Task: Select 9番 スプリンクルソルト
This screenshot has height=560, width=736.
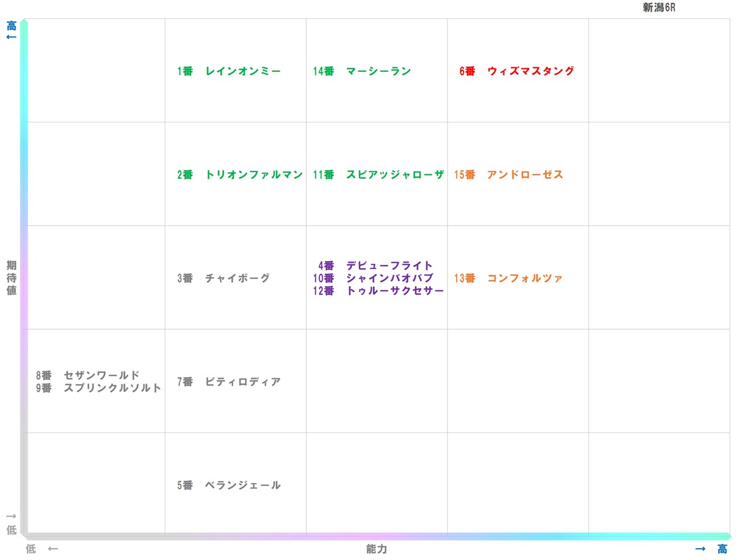Action: pos(99,388)
